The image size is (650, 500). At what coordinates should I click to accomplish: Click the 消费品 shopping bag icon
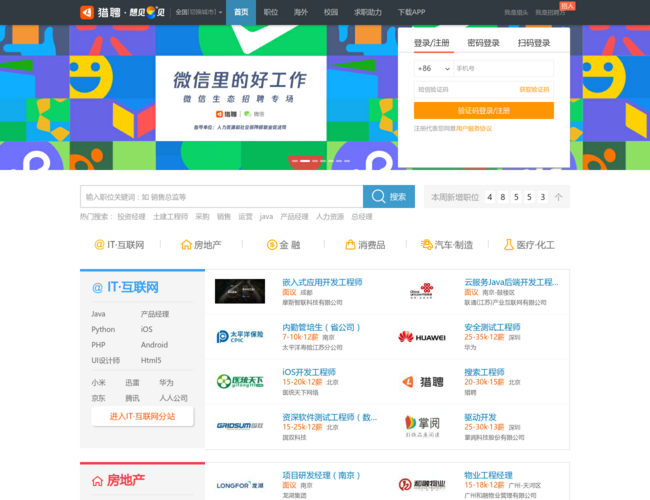[x=350, y=245]
